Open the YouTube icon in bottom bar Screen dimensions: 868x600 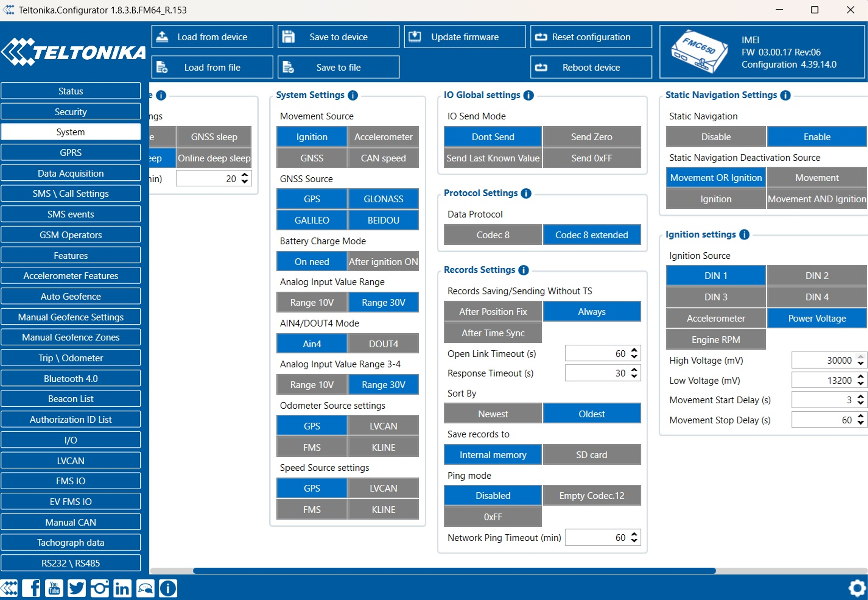click(x=54, y=588)
